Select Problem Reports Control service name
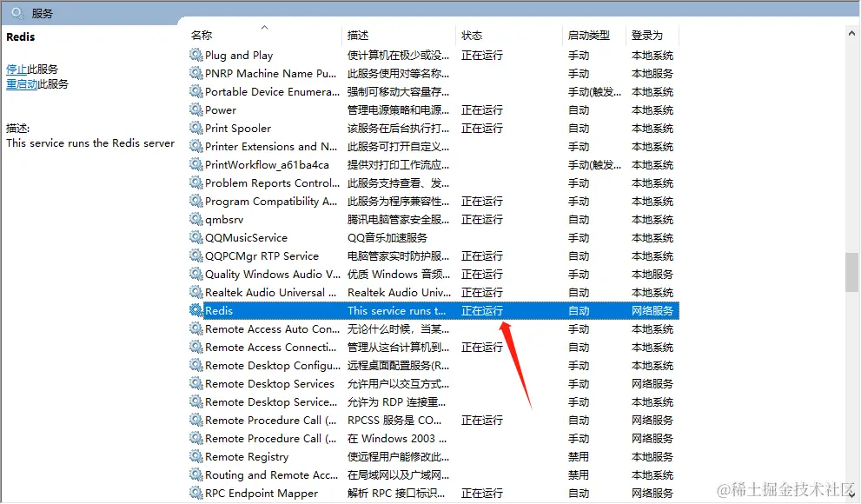This screenshot has height=504, width=861. (272, 182)
